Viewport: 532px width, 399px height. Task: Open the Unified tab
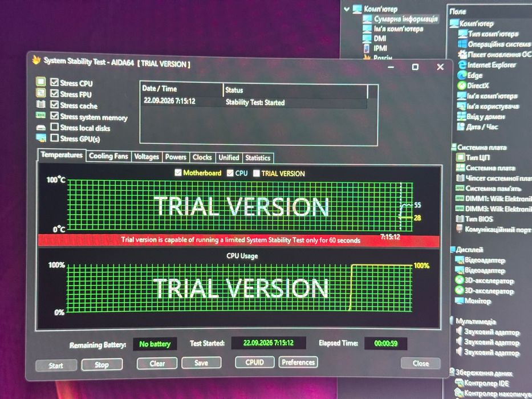(229, 158)
